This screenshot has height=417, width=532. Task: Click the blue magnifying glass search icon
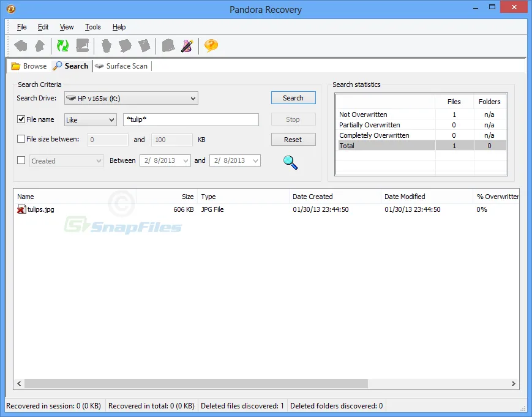pyautogui.click(x=290, y=162)
